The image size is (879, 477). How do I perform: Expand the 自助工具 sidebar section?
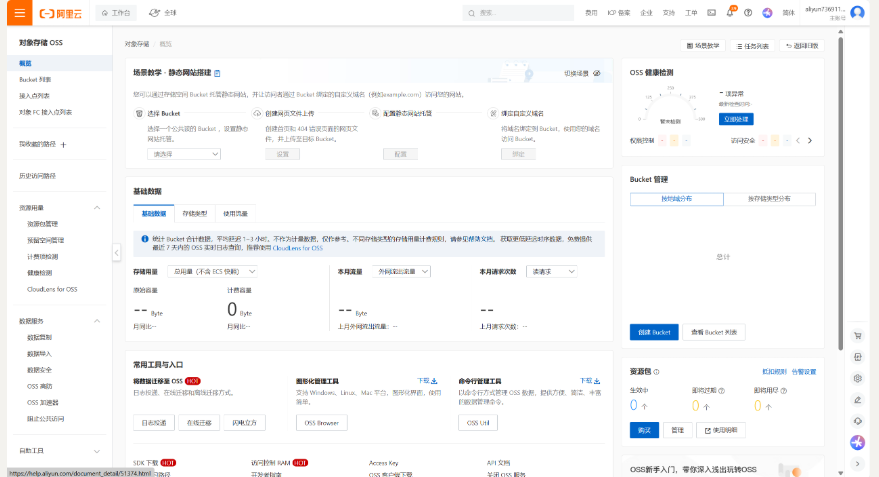tap(97, 451)
